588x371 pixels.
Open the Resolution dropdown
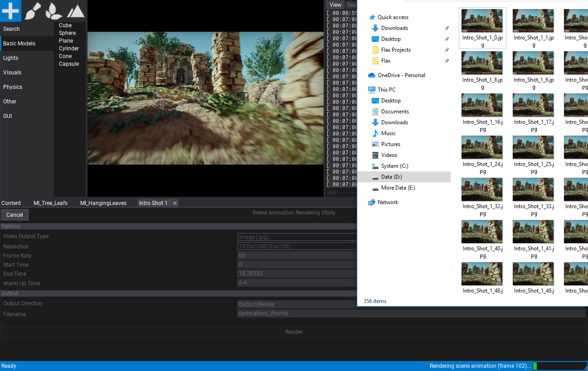pos(297,246)
